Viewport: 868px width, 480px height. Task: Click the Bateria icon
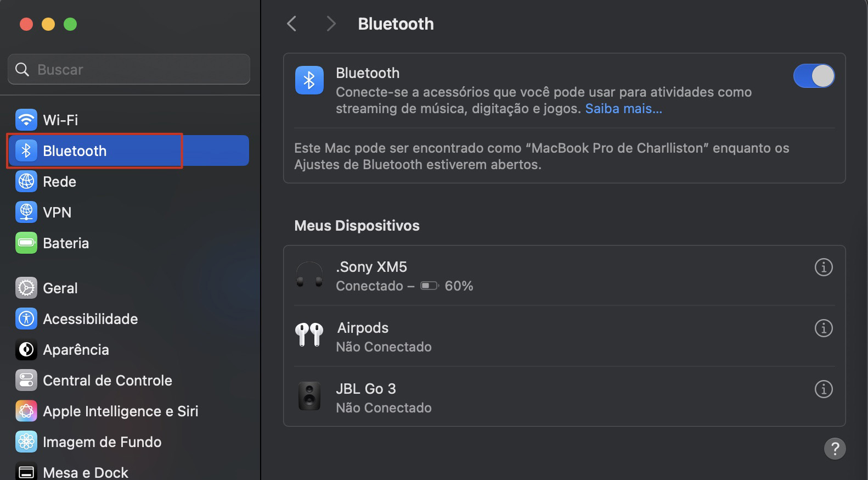(26, 243)
